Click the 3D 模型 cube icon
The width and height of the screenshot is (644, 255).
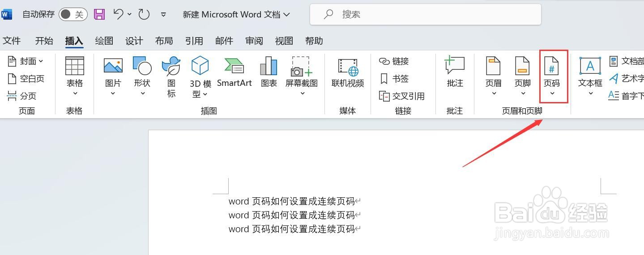coord(200,66)
